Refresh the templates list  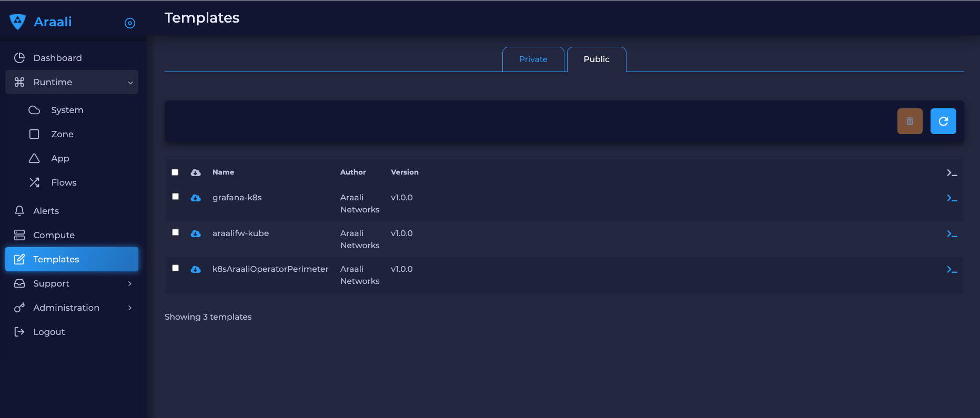(943, 121)
